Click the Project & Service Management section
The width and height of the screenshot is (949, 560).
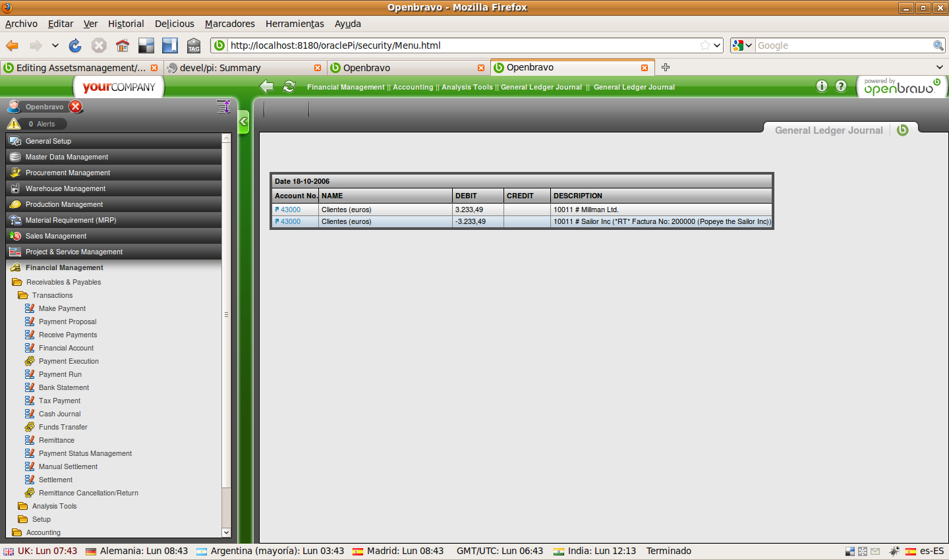pyautogui.click(x=114, y=252)
